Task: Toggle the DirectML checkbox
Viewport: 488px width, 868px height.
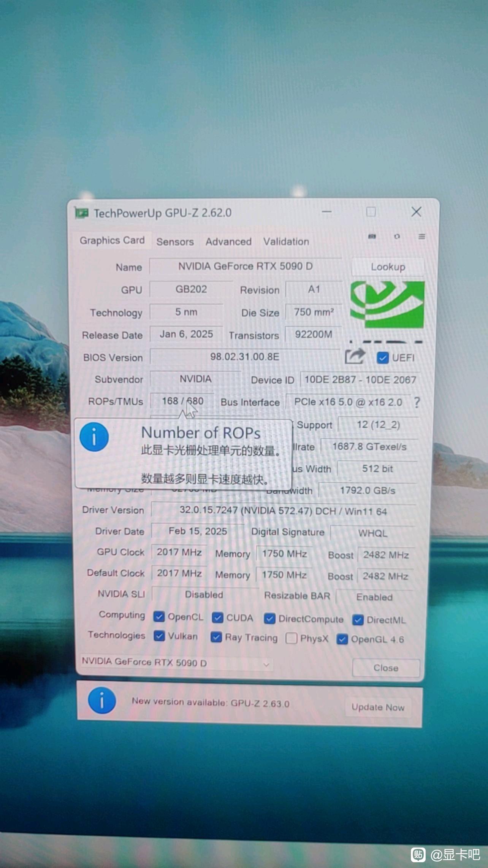Action: (x=358, y=620)
